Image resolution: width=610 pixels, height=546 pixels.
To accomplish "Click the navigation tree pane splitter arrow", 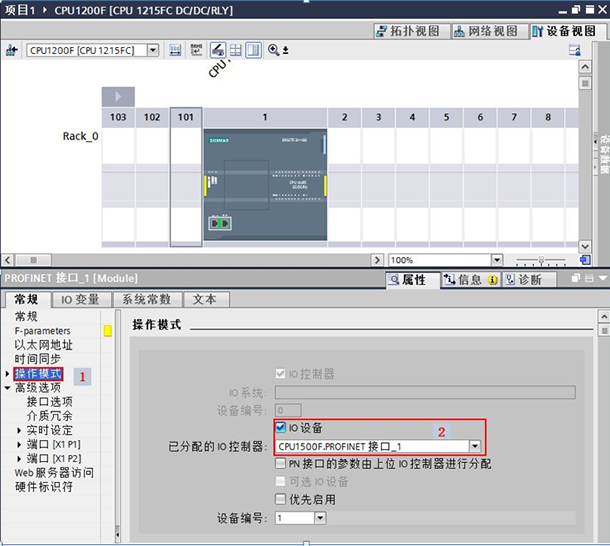I will pyautogui.click(x=117, y=535).
